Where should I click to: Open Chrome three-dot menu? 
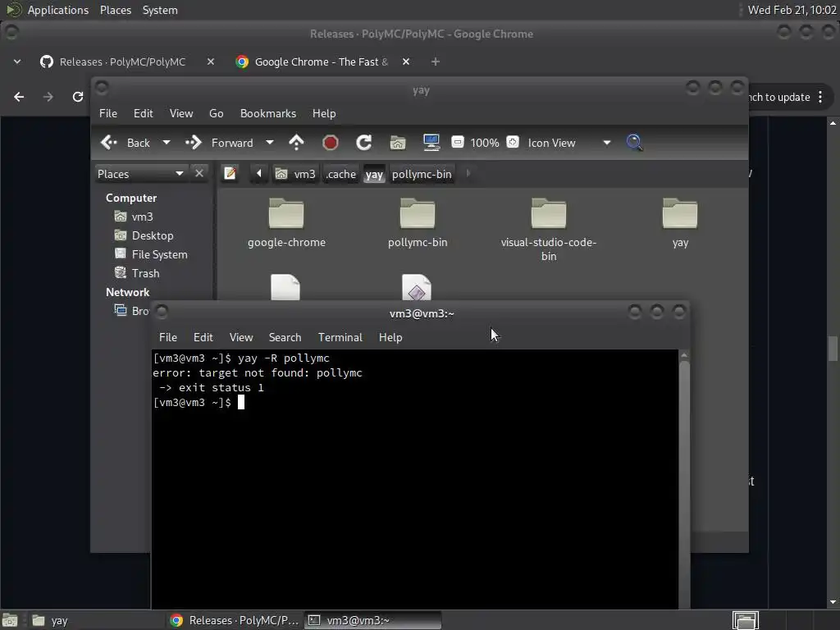coord(820,97)
